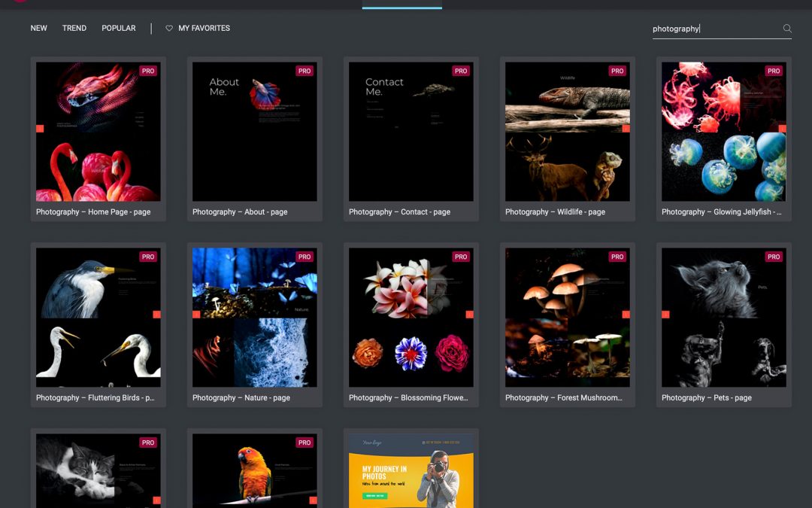Click the PRO badge on Contact page template
This screenshot has height=508, width=812.
[x=461, y=71]
